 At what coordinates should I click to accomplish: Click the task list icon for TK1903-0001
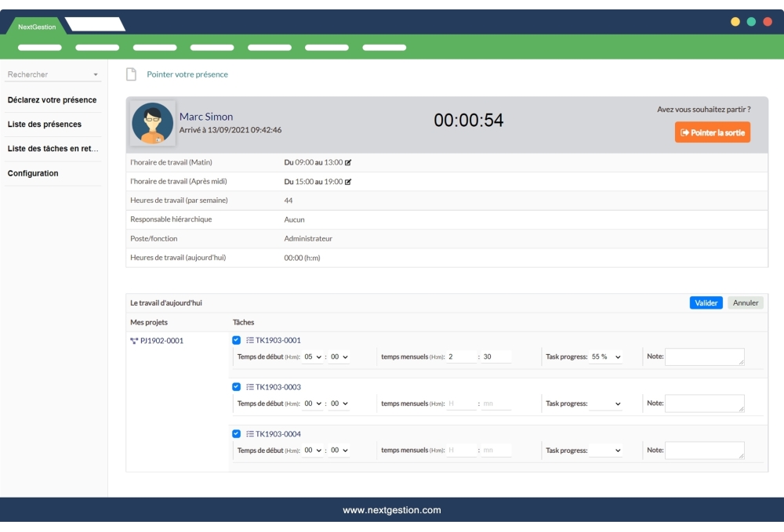click(250, 340)
